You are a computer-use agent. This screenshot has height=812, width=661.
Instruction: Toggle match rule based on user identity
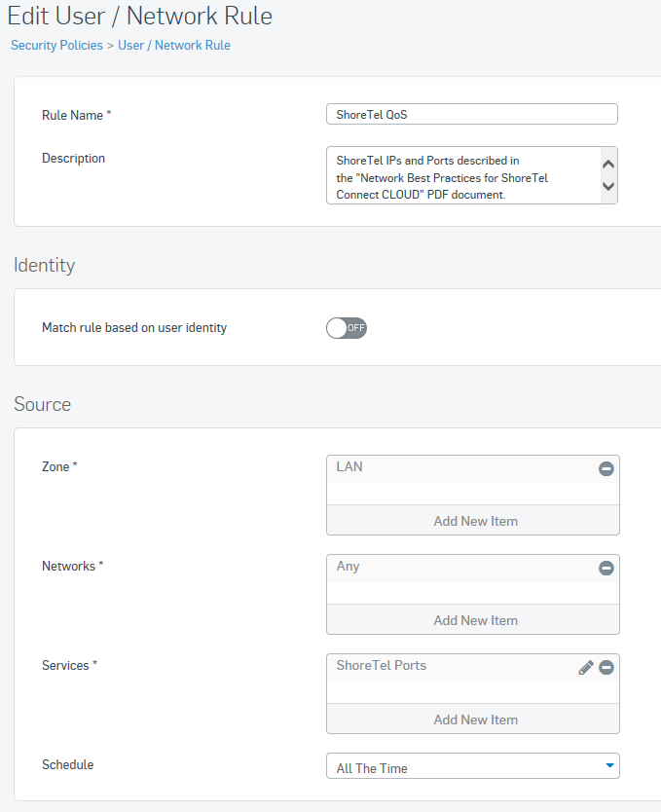click(347, 328)
